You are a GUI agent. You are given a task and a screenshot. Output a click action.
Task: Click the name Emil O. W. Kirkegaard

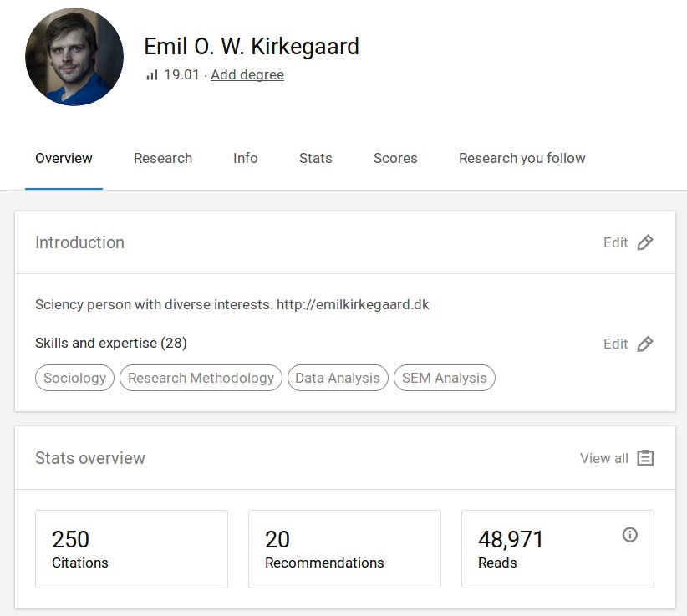point(252,47)
